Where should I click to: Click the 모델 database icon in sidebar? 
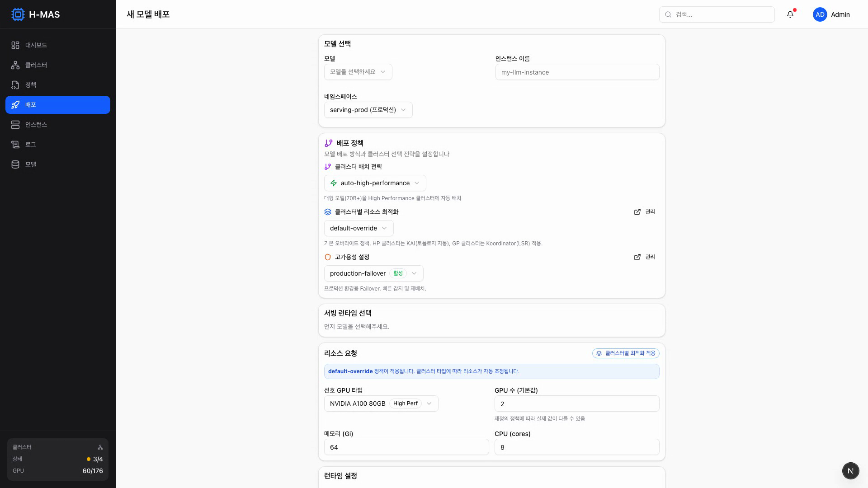tap(15, 164)
